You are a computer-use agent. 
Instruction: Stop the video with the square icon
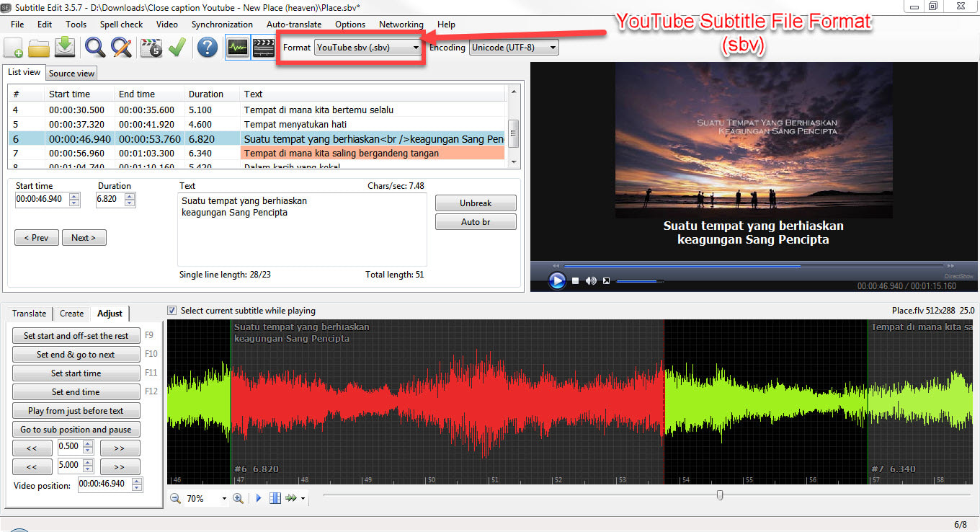point(575,280)
